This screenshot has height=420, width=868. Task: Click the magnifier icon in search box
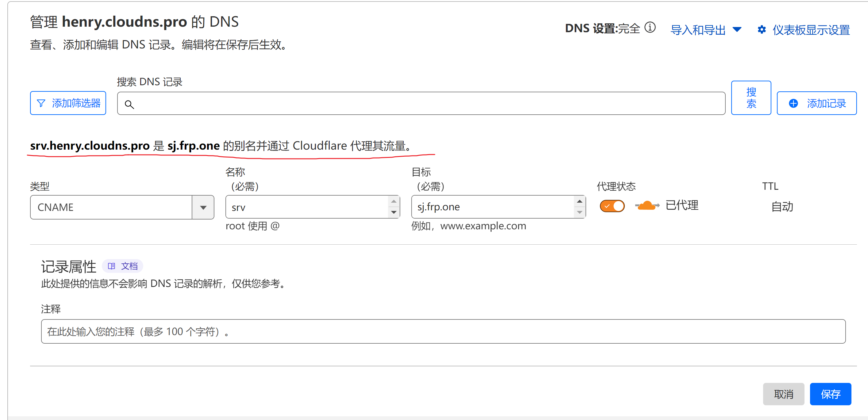click(129, 105)
